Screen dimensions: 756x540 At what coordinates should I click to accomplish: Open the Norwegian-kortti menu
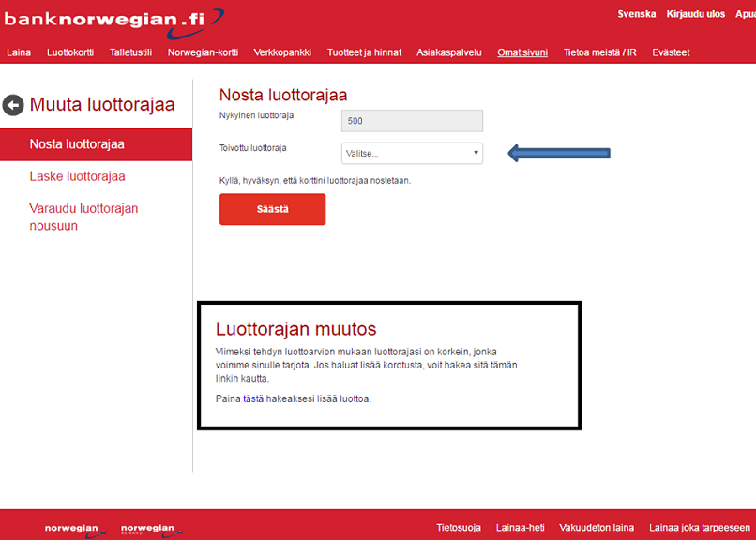coord(203,52)
